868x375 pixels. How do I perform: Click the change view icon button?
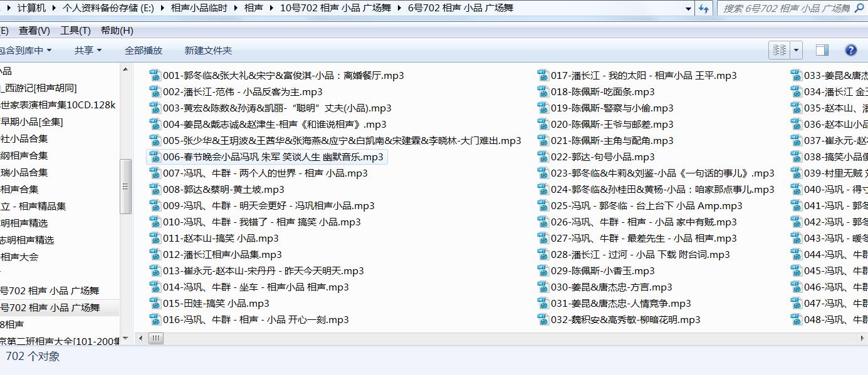pos(780,50)
